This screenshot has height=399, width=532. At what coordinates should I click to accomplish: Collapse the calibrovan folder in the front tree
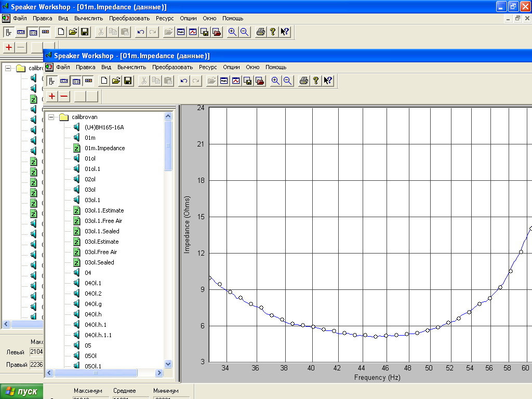(x=51, y=117)
